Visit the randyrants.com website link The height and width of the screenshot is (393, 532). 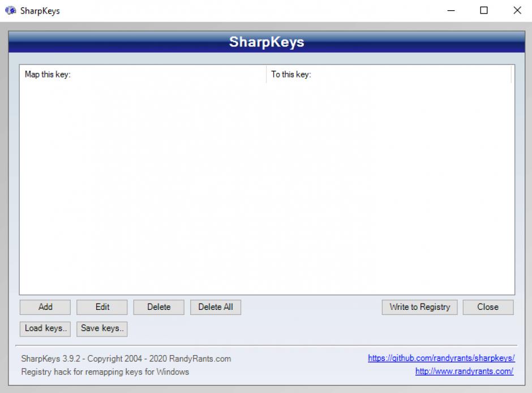click(464, 372)
